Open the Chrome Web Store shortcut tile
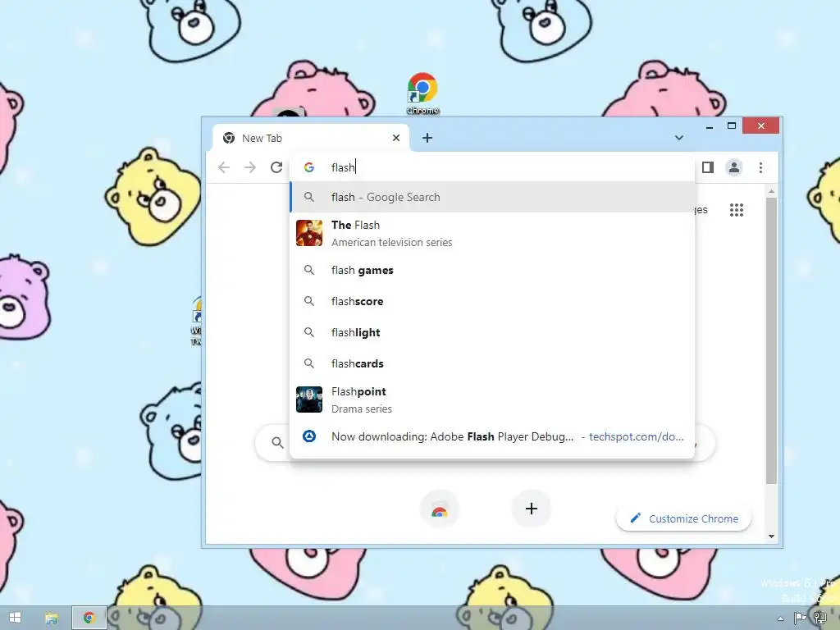The image size is (840, 630). click(440, 509)
